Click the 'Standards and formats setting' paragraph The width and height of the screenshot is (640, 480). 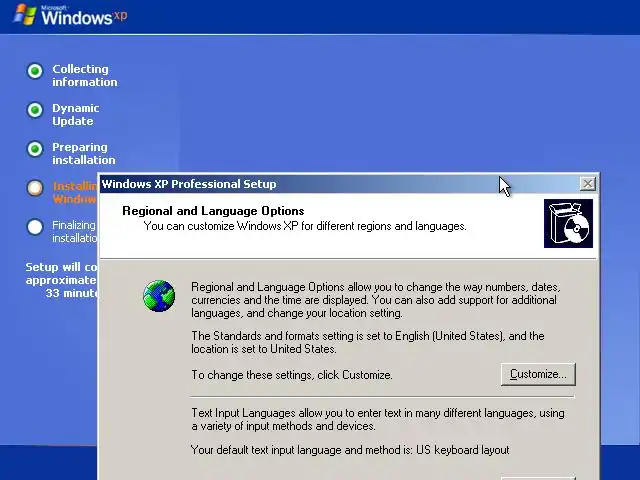click(x=368, y=342)
